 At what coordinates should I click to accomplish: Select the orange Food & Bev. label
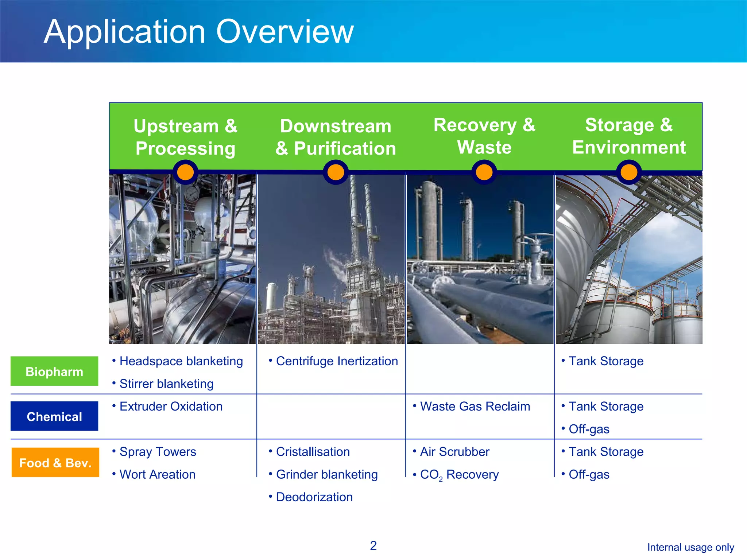[55, 462]
